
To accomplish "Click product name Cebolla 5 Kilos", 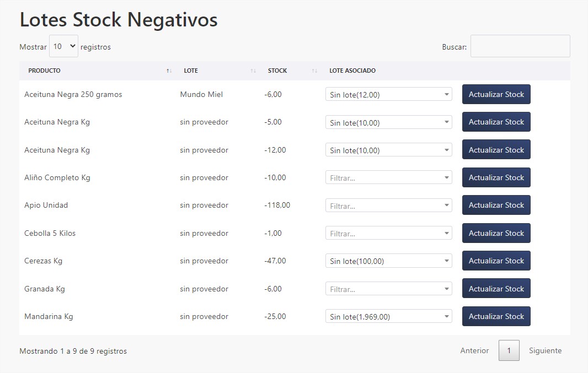I will 50,233.
